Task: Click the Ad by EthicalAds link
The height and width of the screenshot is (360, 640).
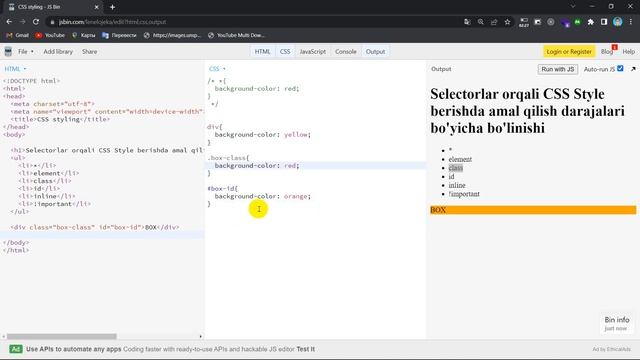Action: (611, 349)
